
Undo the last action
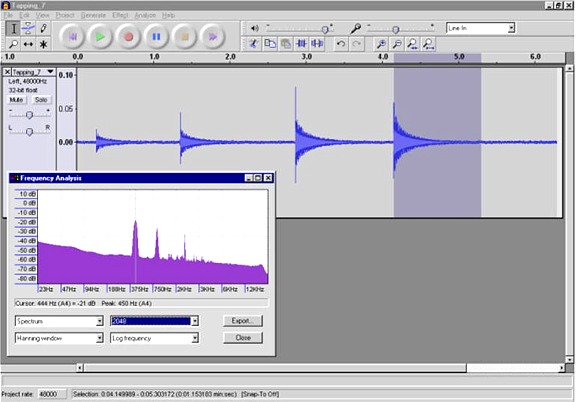coord(341,44)
